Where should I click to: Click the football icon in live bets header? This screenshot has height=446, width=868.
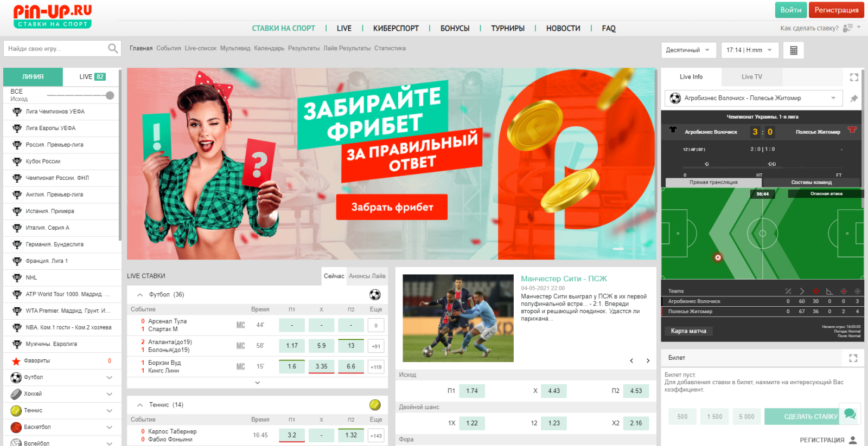pyautogui.click(x=375, y=295)
